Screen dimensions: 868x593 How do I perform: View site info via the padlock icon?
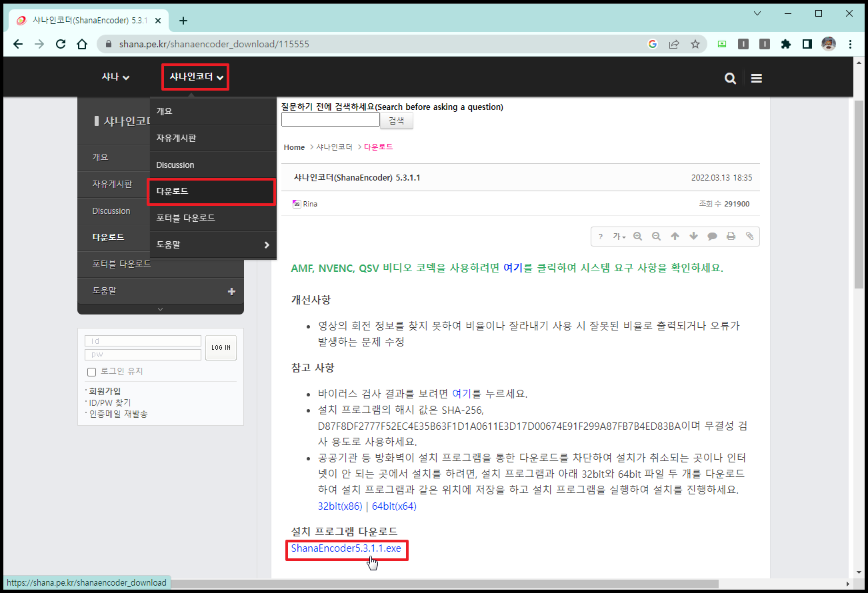pyautogui.click(x=109, y=44)
